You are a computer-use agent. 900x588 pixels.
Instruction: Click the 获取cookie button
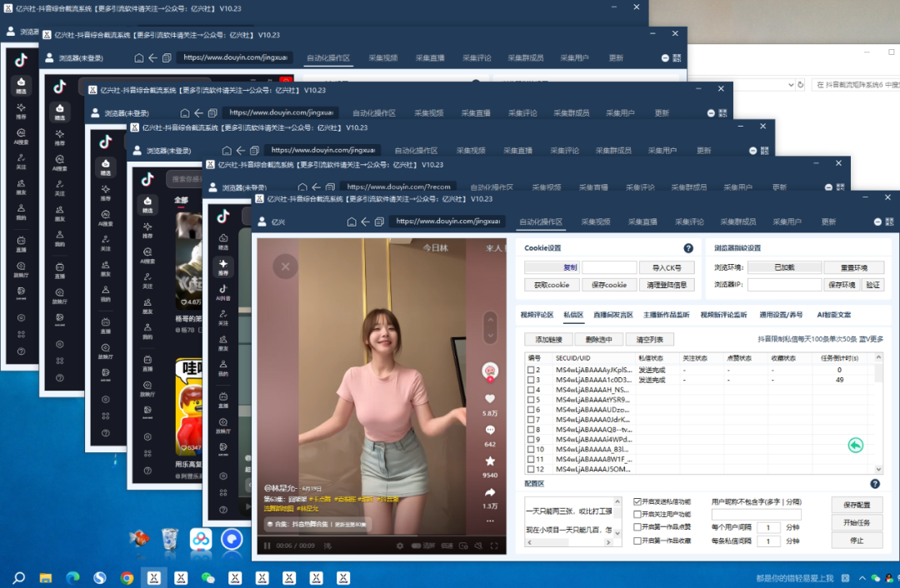[x=552, y=285]
